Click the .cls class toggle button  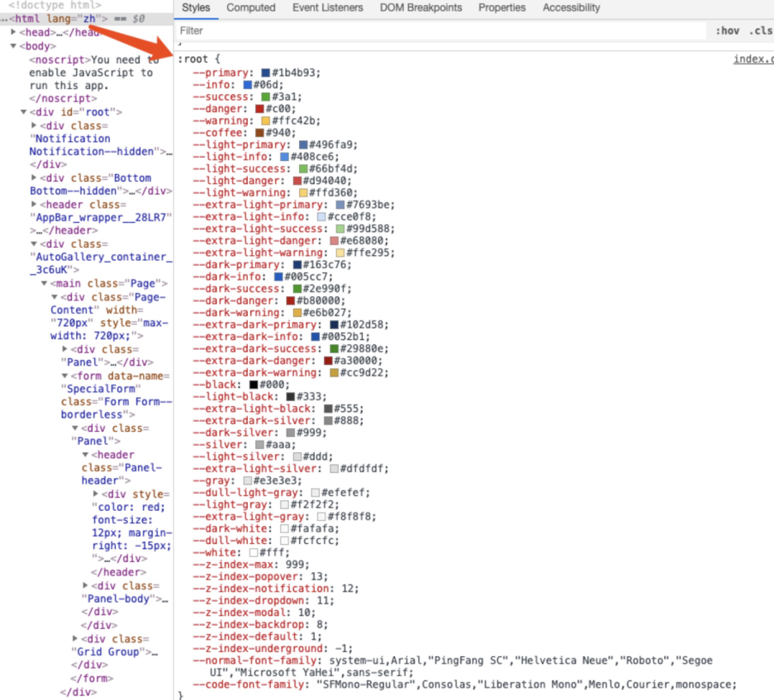(760, 31)
